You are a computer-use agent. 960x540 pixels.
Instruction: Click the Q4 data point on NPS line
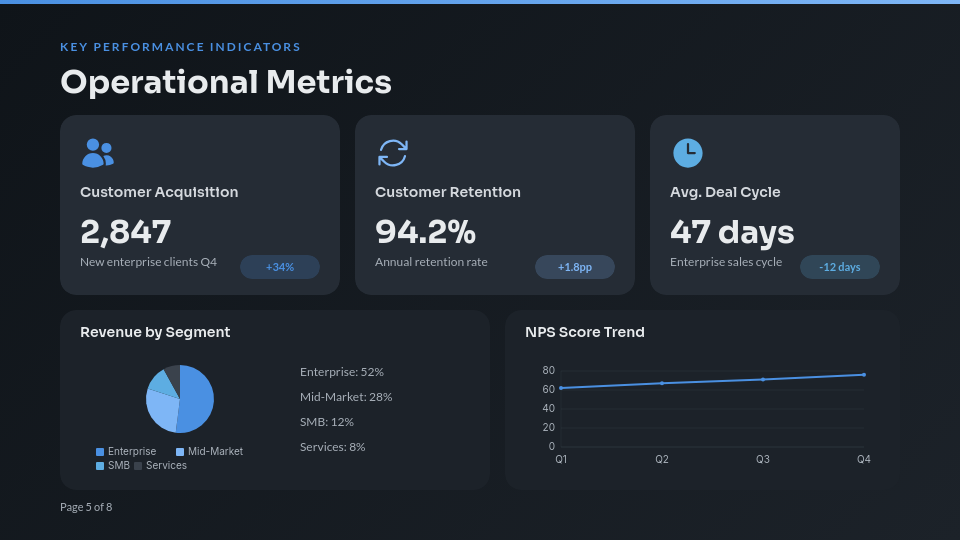click(x=864, y=375)
